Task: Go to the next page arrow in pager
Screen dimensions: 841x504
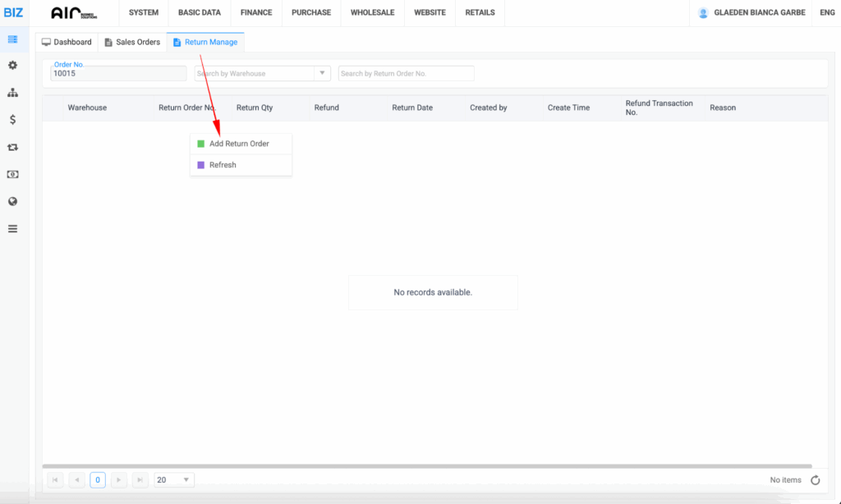Action: pos(119,480)
